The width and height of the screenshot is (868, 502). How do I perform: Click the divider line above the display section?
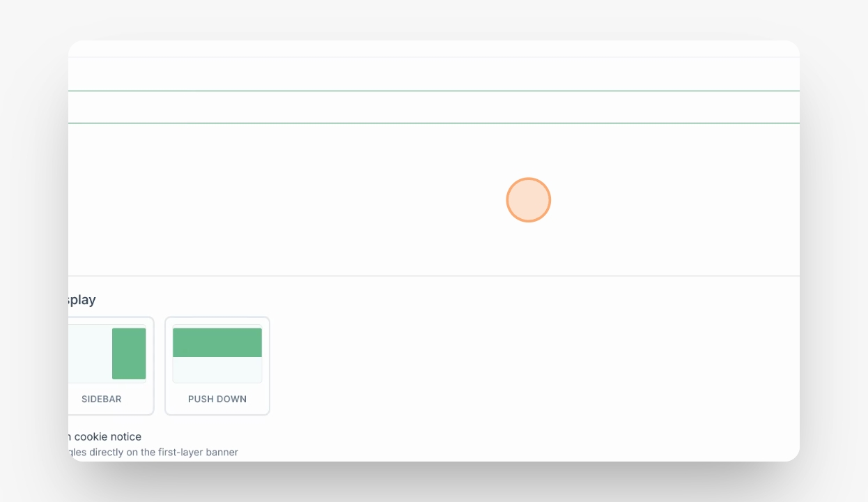(434, 276)
